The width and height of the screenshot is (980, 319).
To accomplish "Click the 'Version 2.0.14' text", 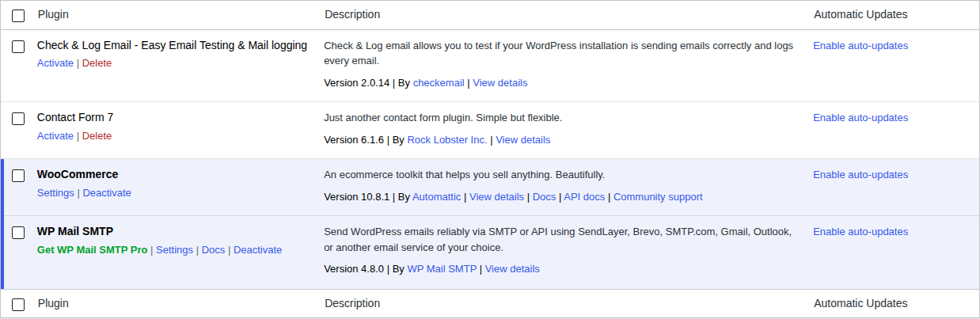I will (x=357, y=83).
